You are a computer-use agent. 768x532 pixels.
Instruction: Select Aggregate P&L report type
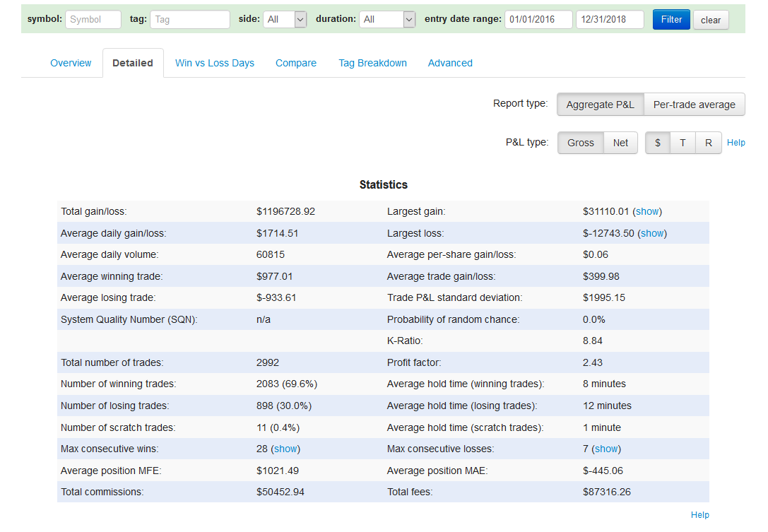(600, 105)
